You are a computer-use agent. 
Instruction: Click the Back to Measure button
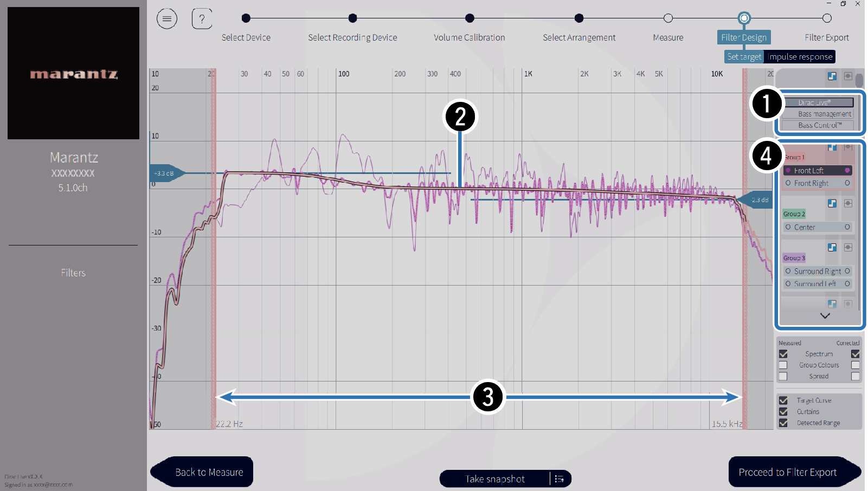(209, 472)
